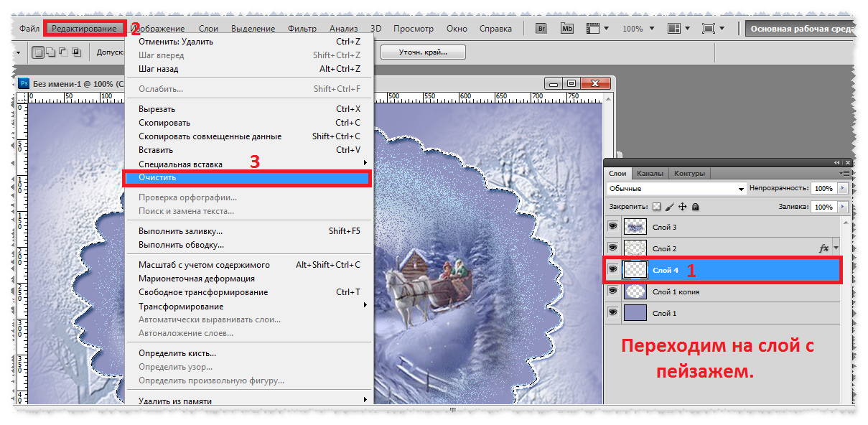Click the Слой 1 копия layer thumbnail
The height and width of the screenshot is (425, 868).
635,291
